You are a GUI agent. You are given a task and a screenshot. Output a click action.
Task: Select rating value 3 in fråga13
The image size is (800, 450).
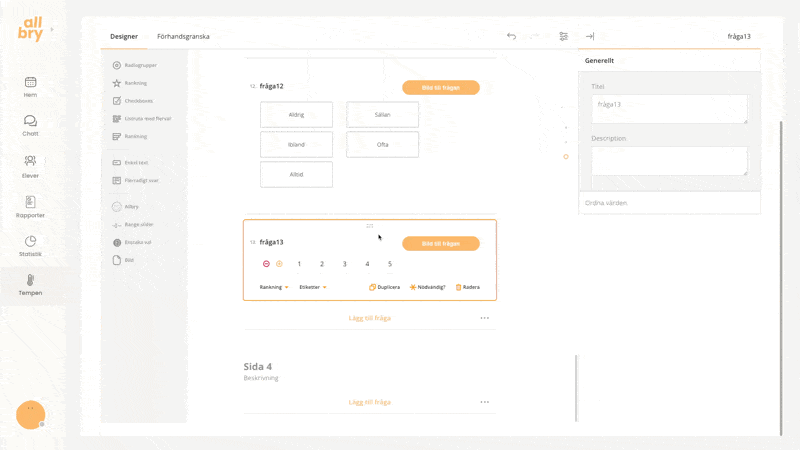(344, 264)
